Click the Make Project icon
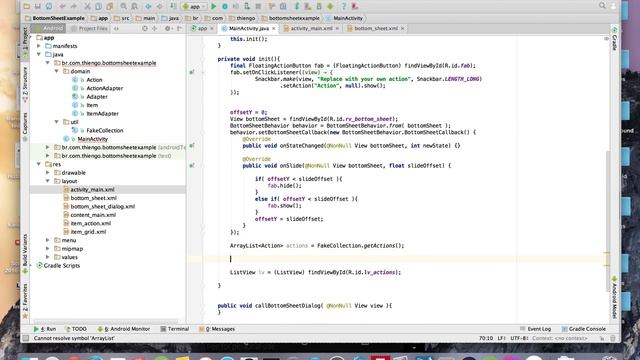The image size is (640, 360). click(x=173, y=6)
